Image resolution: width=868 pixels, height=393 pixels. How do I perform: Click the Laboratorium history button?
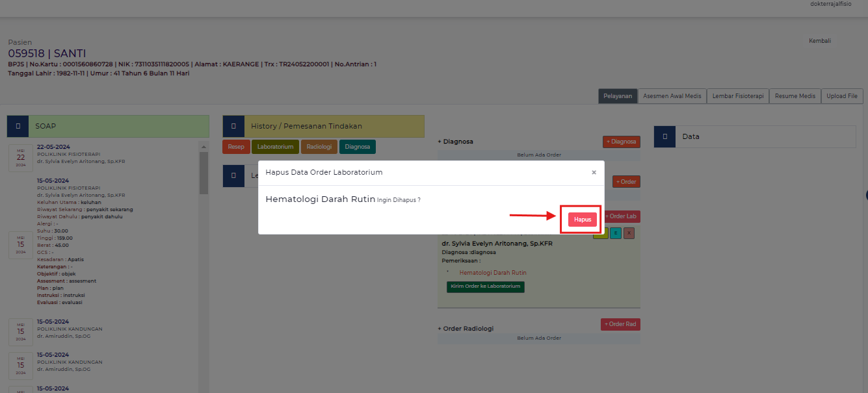[x=275, y=147]
